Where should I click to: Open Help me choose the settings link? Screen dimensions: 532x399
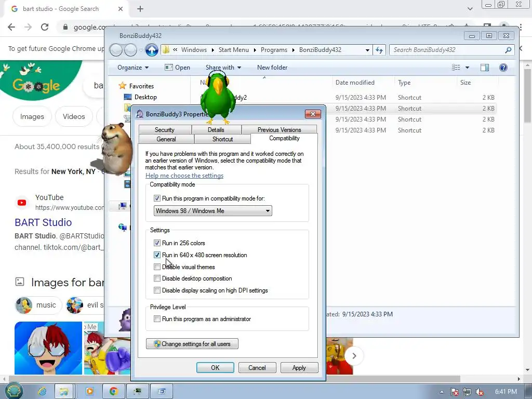click(184, 176)
